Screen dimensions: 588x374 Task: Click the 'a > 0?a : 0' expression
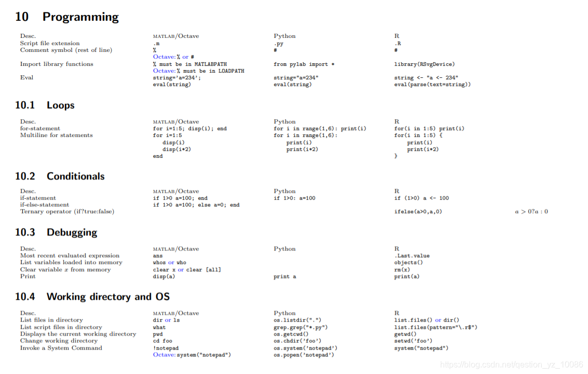pyautogui.click(x=531, y=212)
